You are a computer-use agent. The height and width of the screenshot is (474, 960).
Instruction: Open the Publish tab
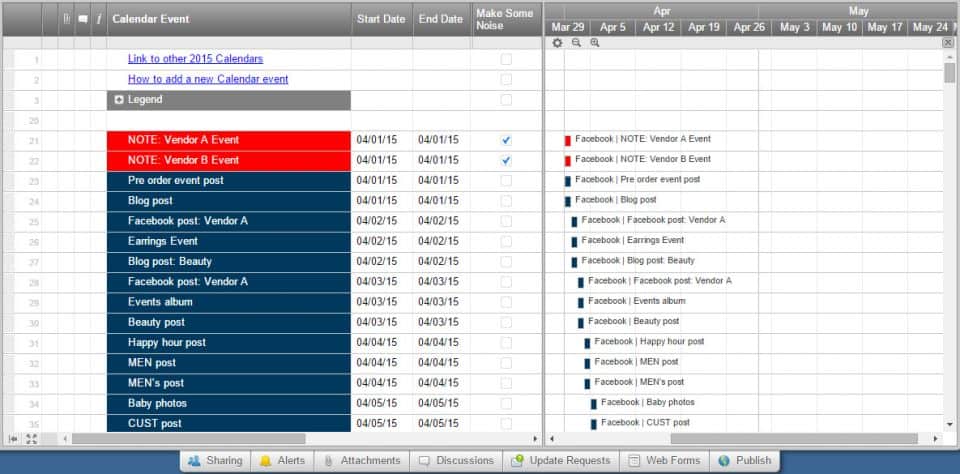(x=744, y=461)
